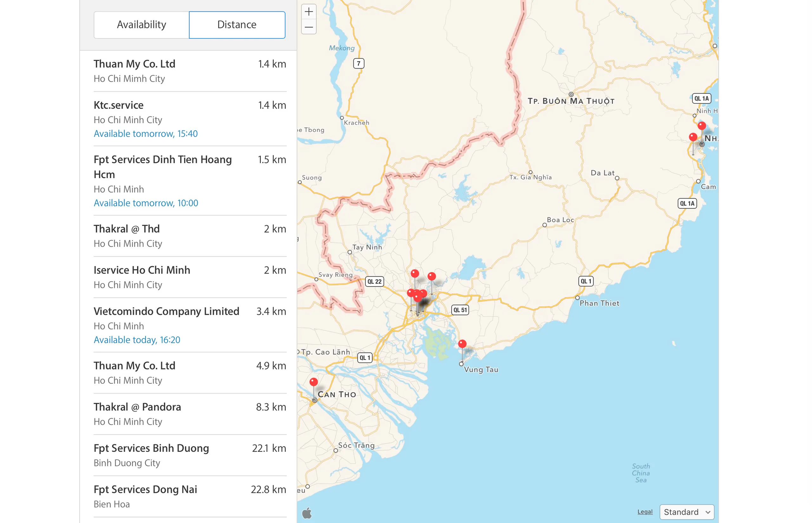812x523 pixels.
Task: Open the Standard map type dropdown
Action: point(686,512)
